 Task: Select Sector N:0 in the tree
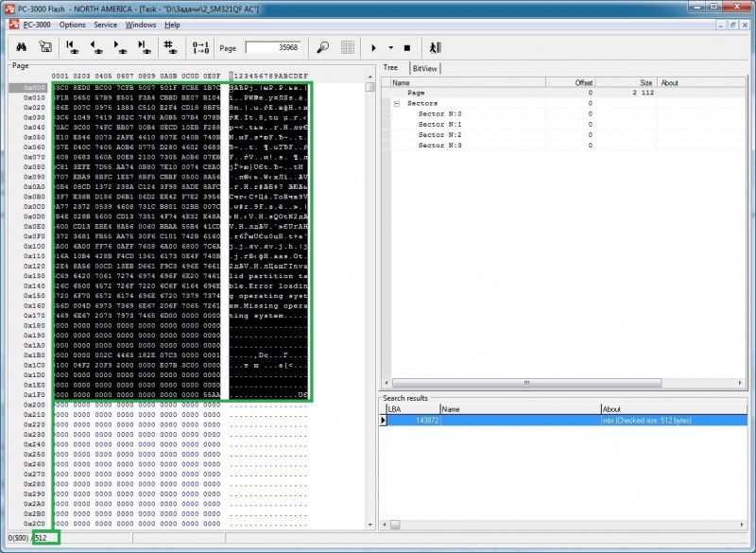click(439, 113)
